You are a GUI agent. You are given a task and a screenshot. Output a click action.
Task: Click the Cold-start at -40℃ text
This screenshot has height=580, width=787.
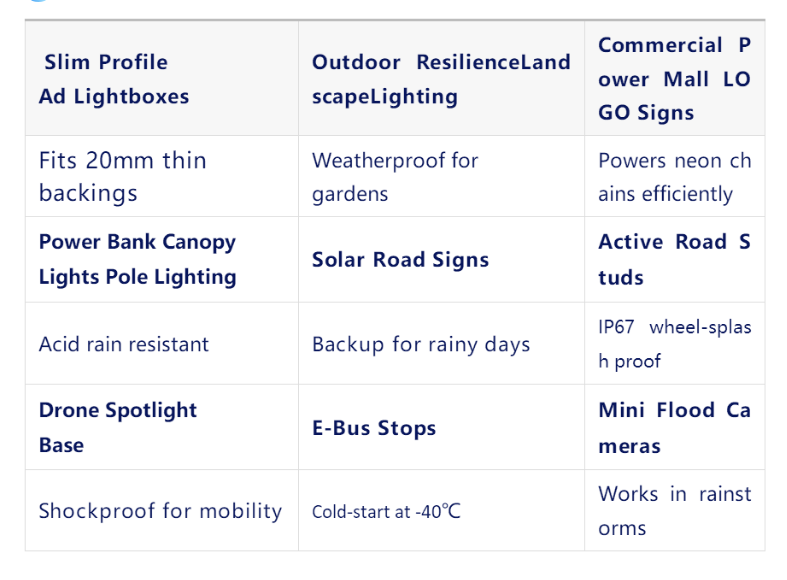pyautogui.click(x=386, y=511)
